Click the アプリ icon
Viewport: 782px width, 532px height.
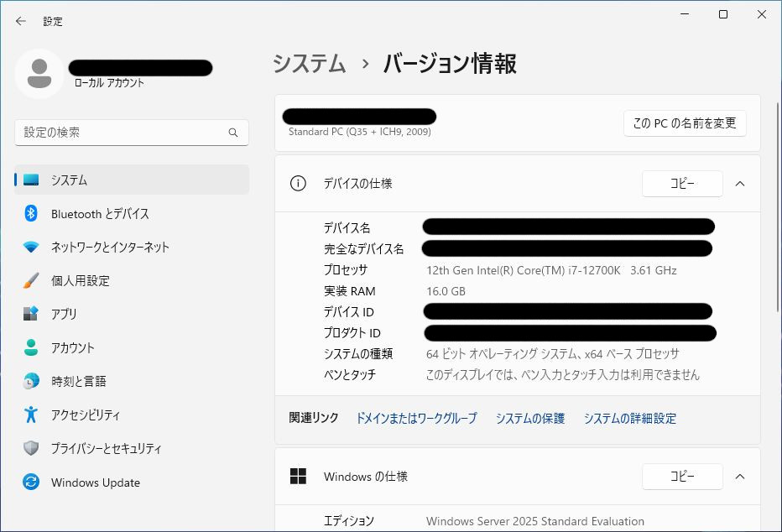[x=31, y=314]
